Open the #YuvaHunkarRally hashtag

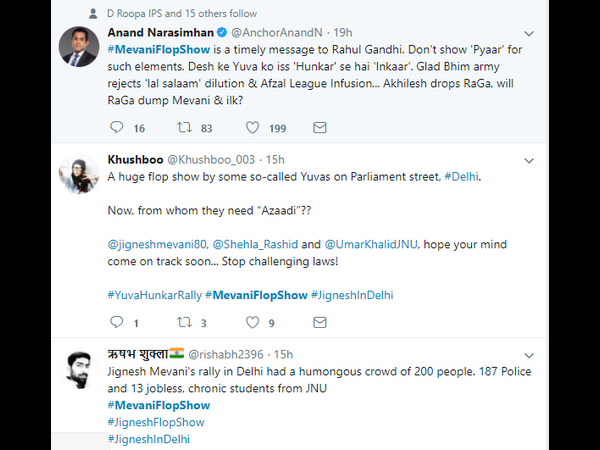pos(153,294)
